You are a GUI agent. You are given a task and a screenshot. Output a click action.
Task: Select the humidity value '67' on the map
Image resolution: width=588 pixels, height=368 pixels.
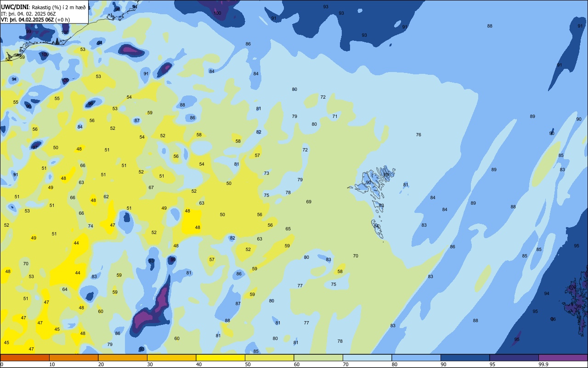[x=151, y=188]
